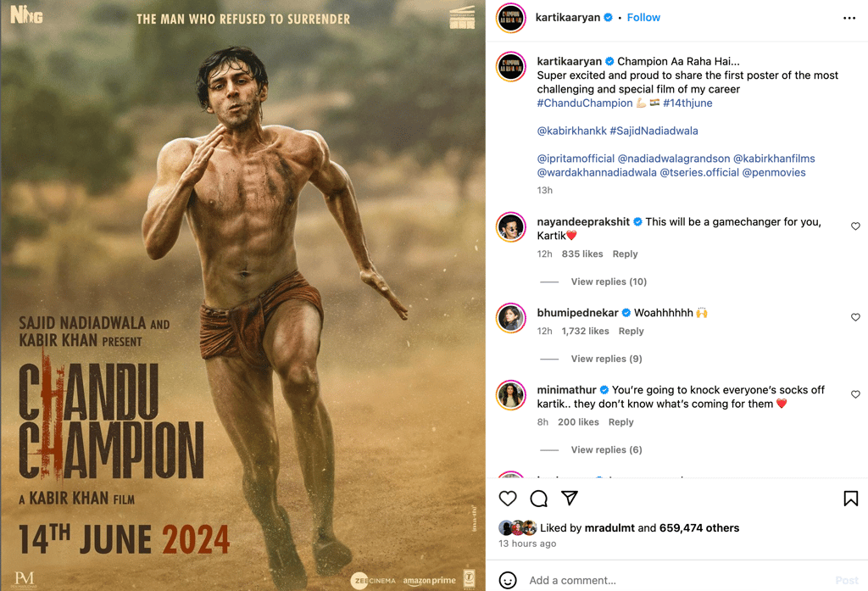The height and width of the screenshot is (591, 868).
Task: Open the three-dots more options menu
Action: click(849, 19)
